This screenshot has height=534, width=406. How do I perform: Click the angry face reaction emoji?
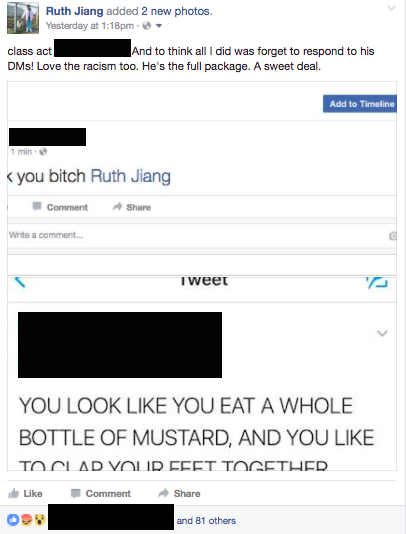[x=27, y=520]
